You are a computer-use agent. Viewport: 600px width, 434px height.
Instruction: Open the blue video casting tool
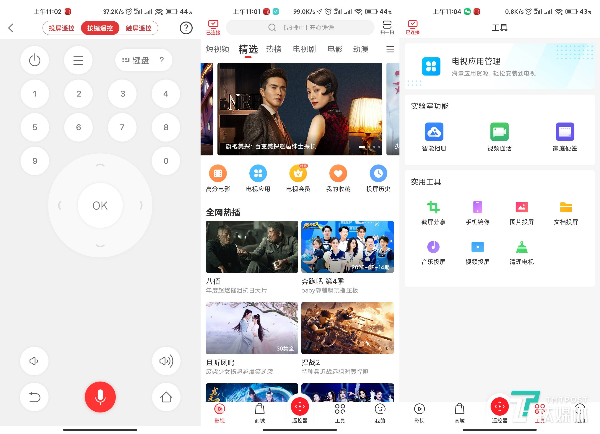point(477,247)
